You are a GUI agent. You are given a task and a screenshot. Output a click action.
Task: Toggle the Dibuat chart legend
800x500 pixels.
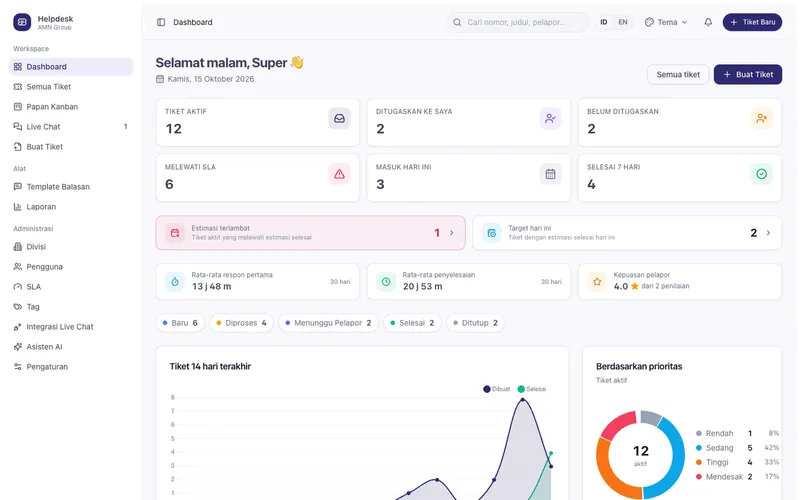(x=496, y=389)
